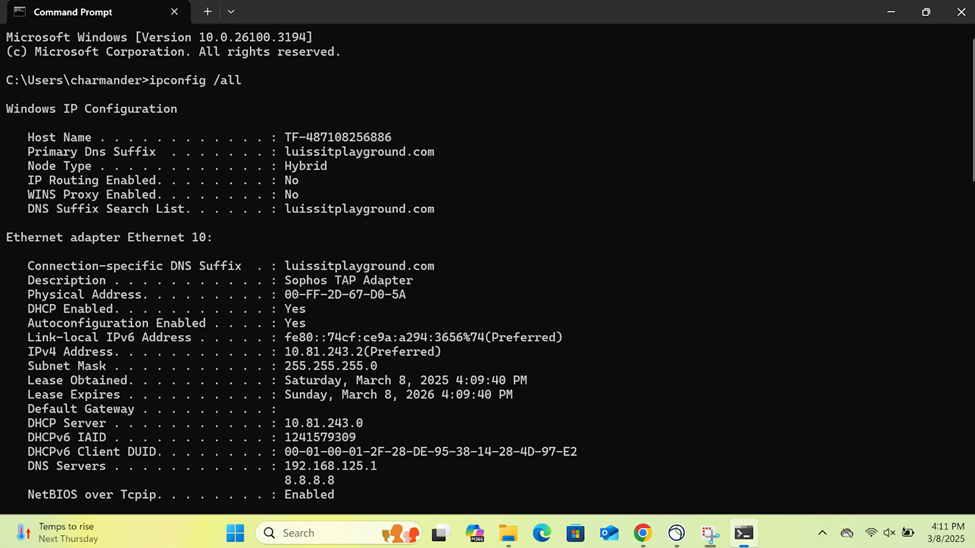Click the Terminal icon in taskbar
This screenshot has width=975, height=548.
pos(744,533)
